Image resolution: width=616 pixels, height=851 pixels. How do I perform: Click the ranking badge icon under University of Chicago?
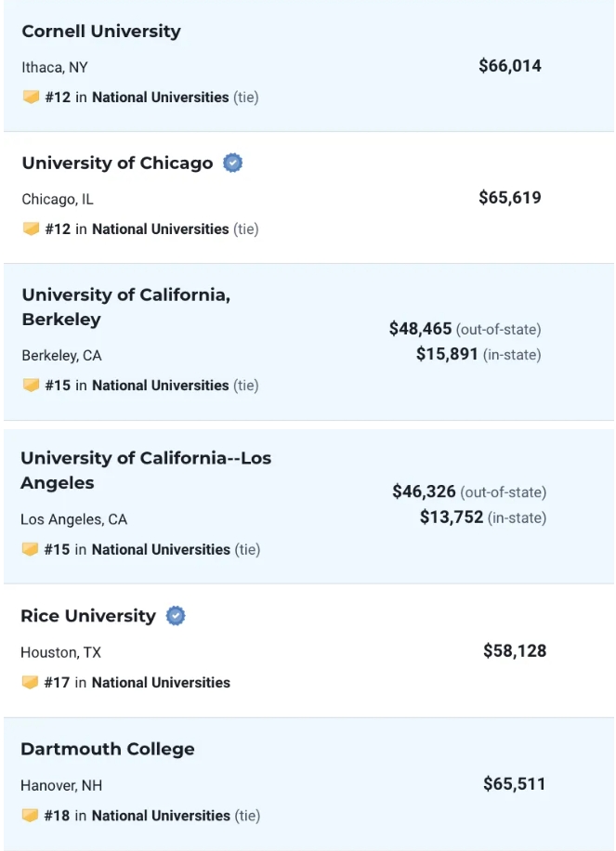31,229
